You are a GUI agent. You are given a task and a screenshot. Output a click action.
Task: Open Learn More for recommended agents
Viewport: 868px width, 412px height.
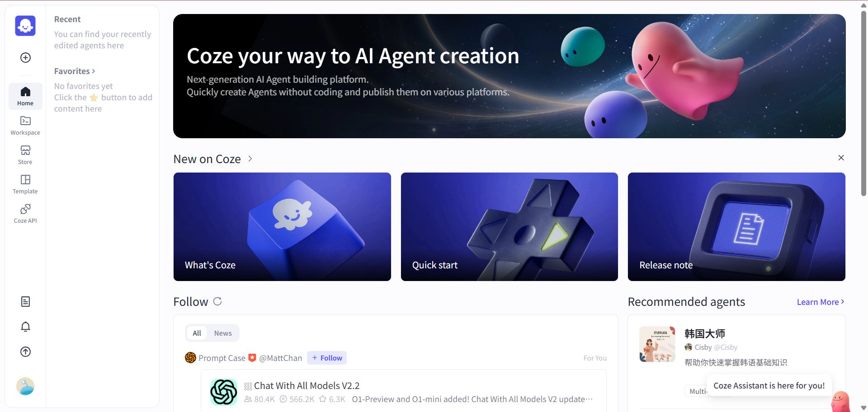point(821,302)
